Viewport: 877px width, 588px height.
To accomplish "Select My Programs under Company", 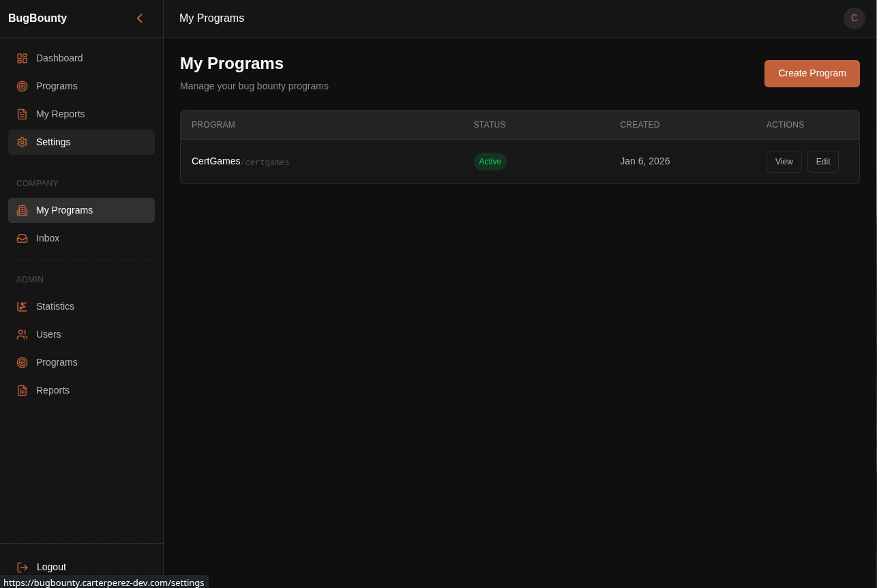I will point(81,211).
